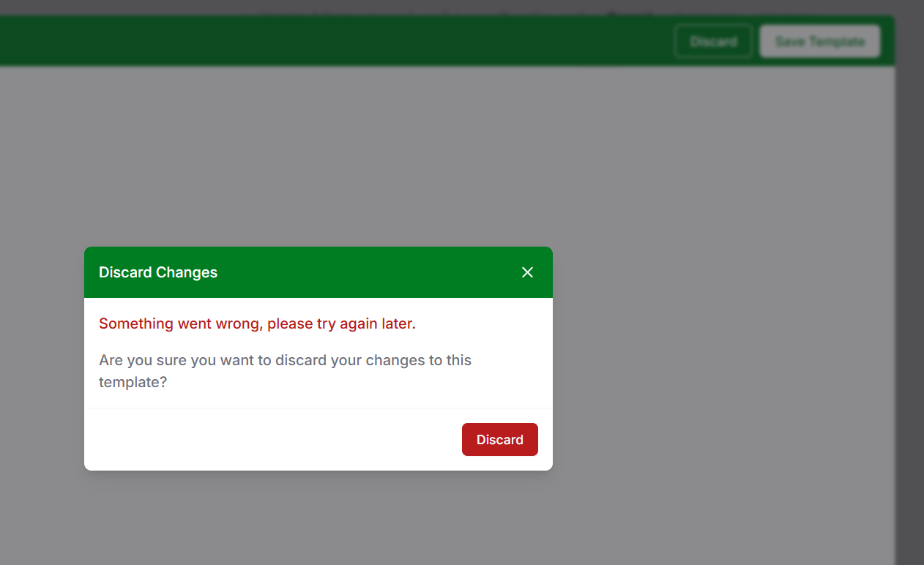This screenshot has width=924, height=565.
Task: Click dimmed backdrop above the dialog title
Action: (318, 161)
